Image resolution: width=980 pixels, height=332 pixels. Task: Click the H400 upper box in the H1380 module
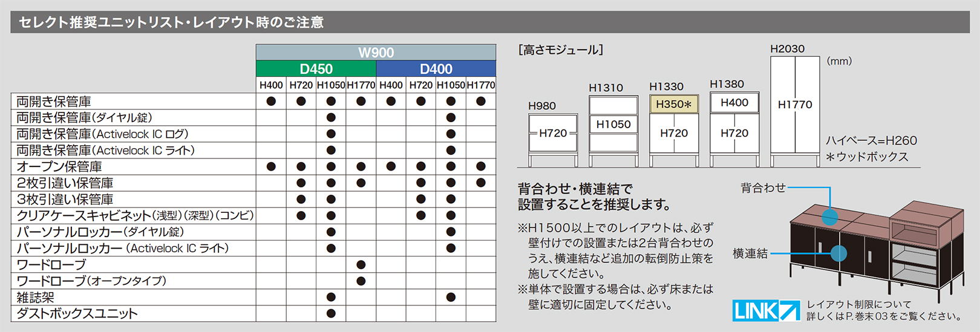pos(734,103)
